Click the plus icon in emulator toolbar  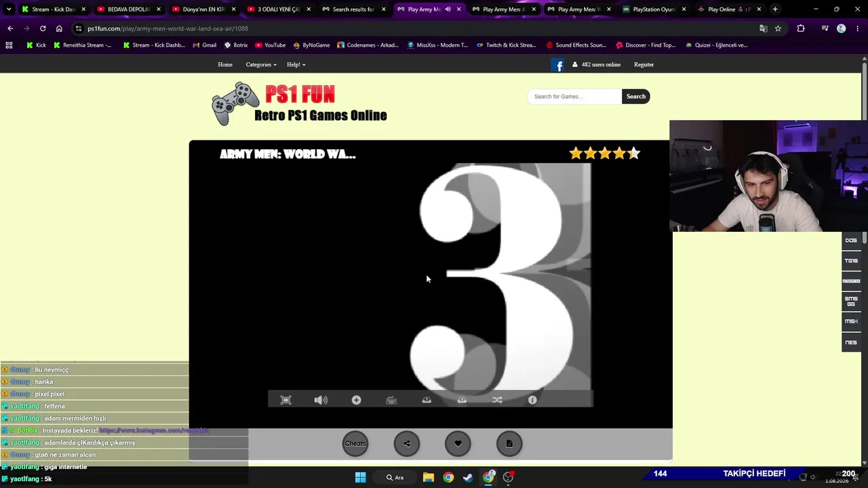coord(356,400)
